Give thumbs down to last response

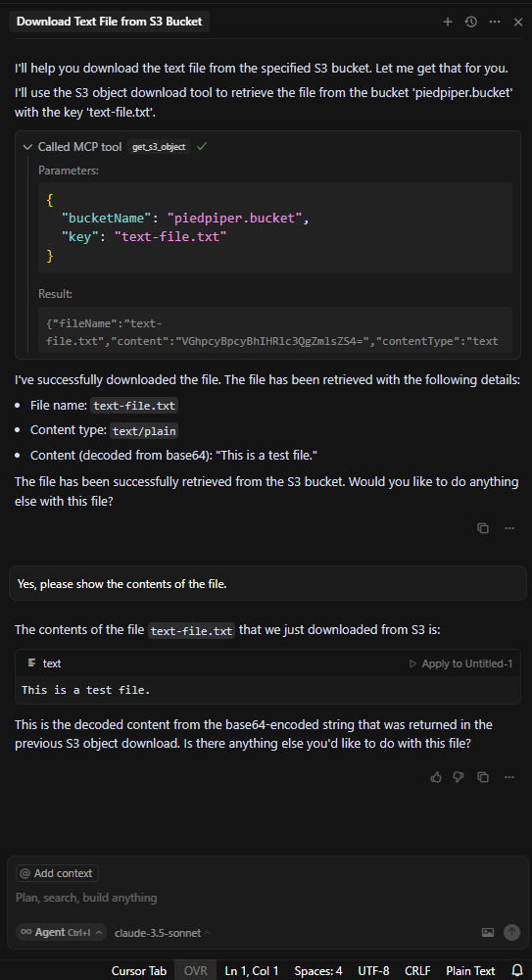coord(459,777)
